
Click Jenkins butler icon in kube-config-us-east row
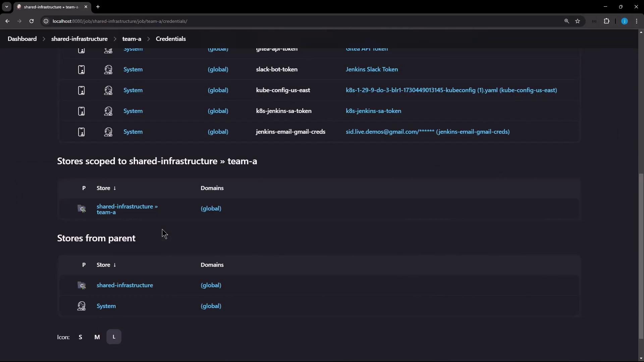coord(108,90)
